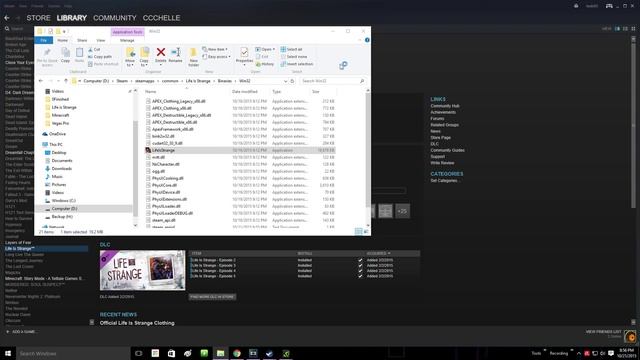The width and height of the screenshot is (640, 360).
Task: Click FIND MORE DLC IN STORE button
Action: click(x=212, y=297)
